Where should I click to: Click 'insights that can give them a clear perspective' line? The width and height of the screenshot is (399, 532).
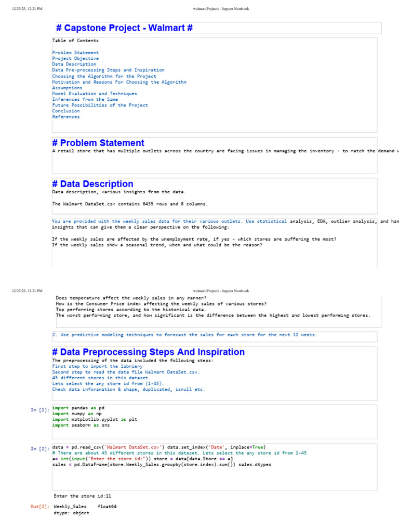point(140,227)
